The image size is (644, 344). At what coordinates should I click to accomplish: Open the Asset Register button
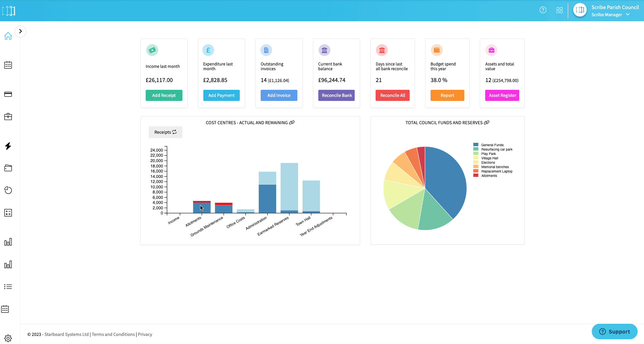pyautogui.click(x=502, y=95)
